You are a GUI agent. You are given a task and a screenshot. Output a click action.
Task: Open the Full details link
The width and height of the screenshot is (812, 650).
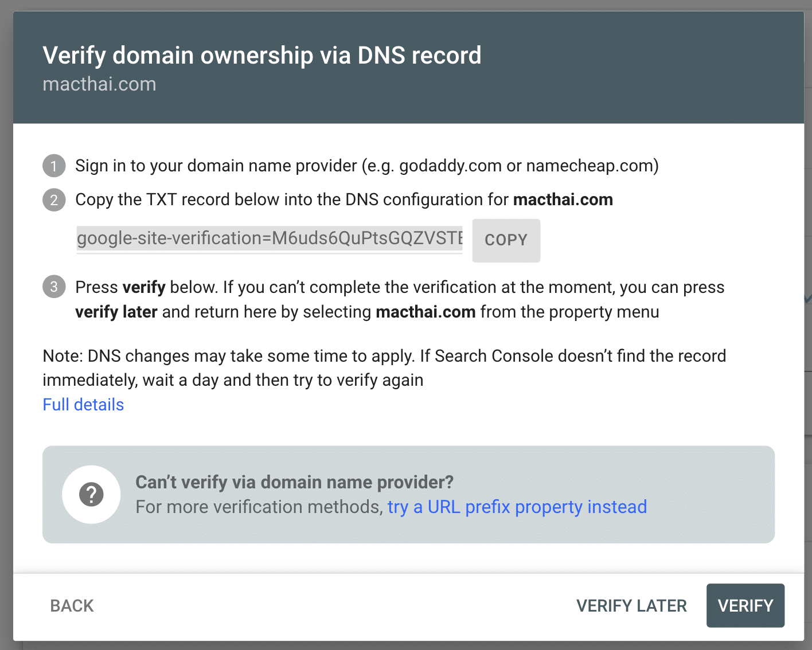(83, 405)
